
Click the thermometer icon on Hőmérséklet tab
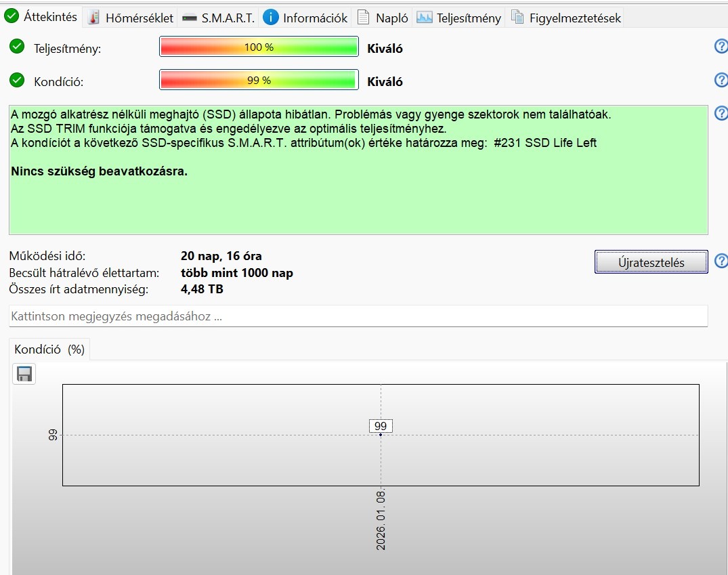[x=93, y=18]
